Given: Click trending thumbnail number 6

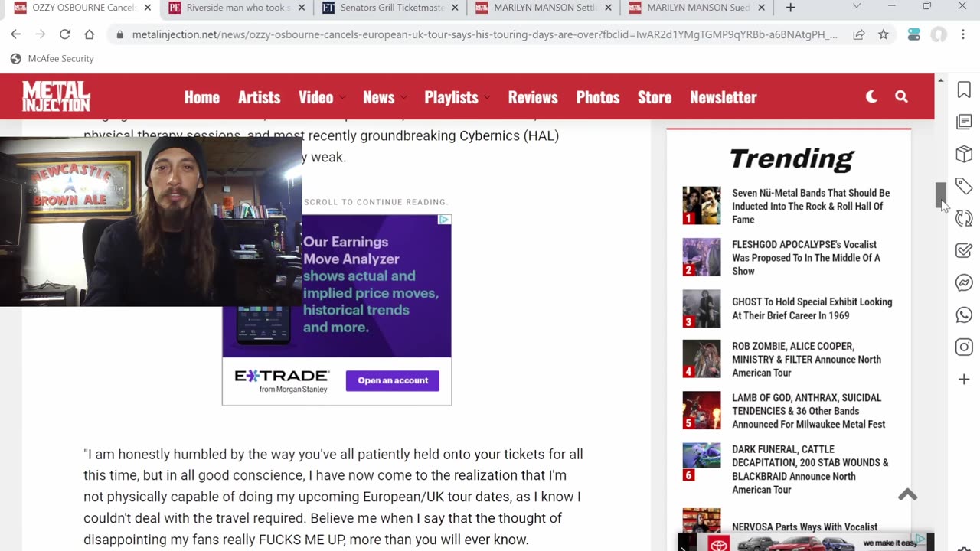Looking at the screenshot, I should point(701,462).
